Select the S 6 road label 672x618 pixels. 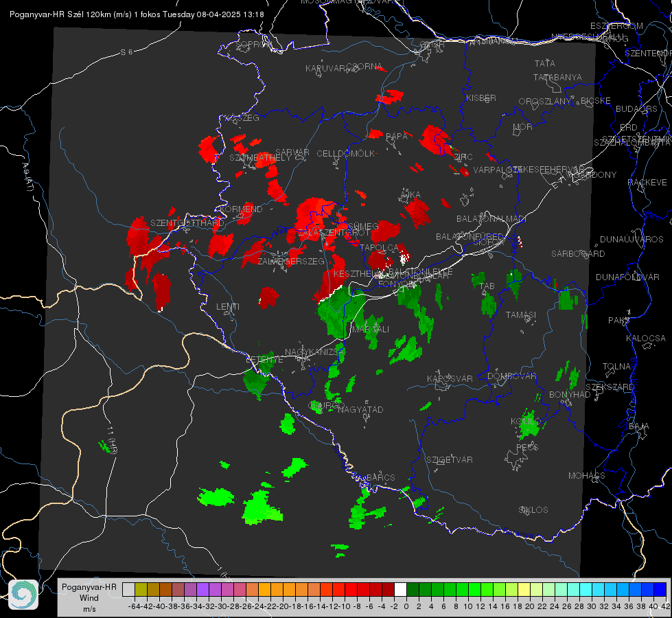point(126,52)
